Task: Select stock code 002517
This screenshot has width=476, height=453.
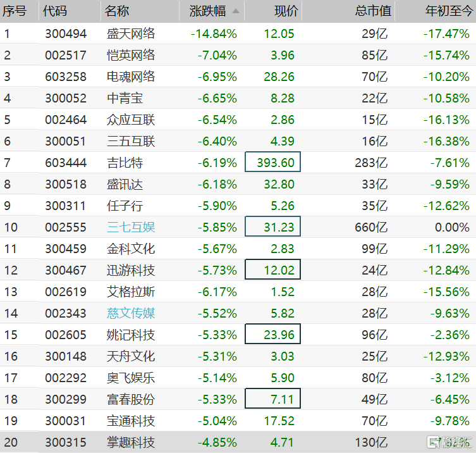Action: click(x=66, y=55)
